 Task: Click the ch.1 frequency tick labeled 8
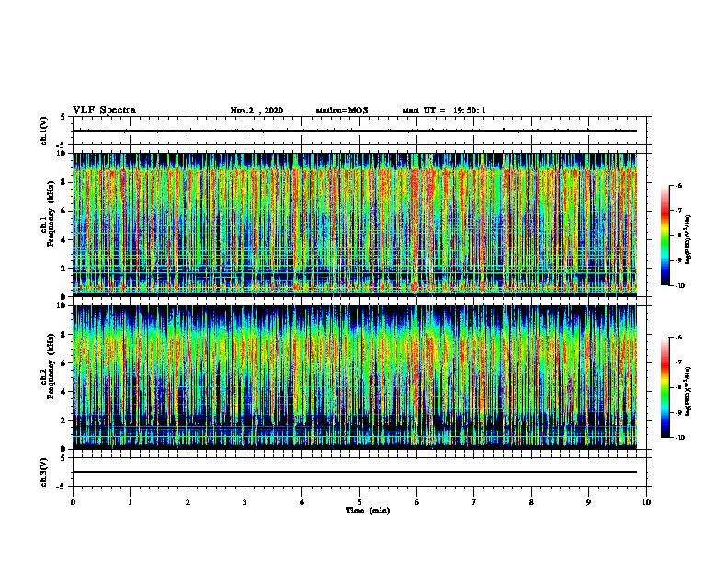(64, 182)
